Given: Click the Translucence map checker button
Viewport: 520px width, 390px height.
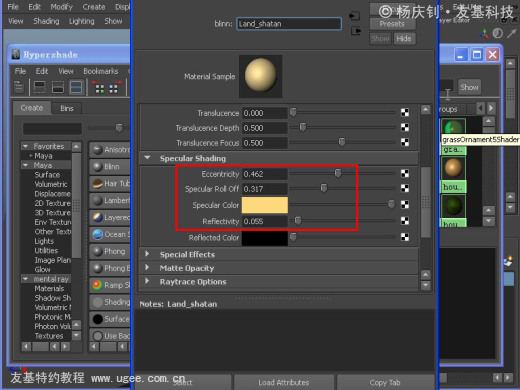Looking at the screenshot, I should pyautogui.click(x=405, y=113).
